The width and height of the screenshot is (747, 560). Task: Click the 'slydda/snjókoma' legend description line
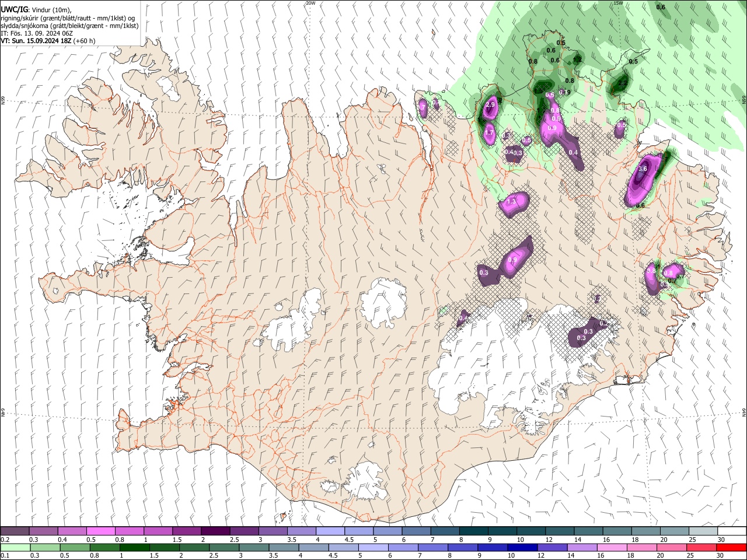(x=70, y=26)
